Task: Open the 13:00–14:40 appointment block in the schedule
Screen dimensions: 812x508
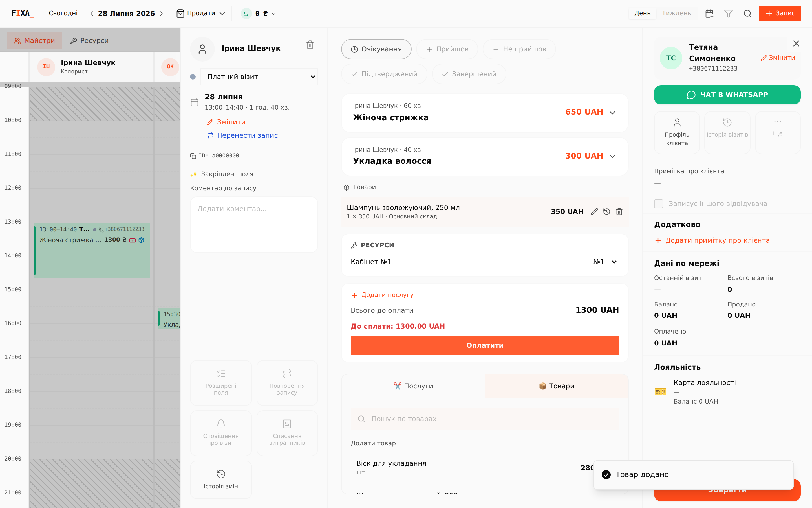Action: (x=92, y=250)
